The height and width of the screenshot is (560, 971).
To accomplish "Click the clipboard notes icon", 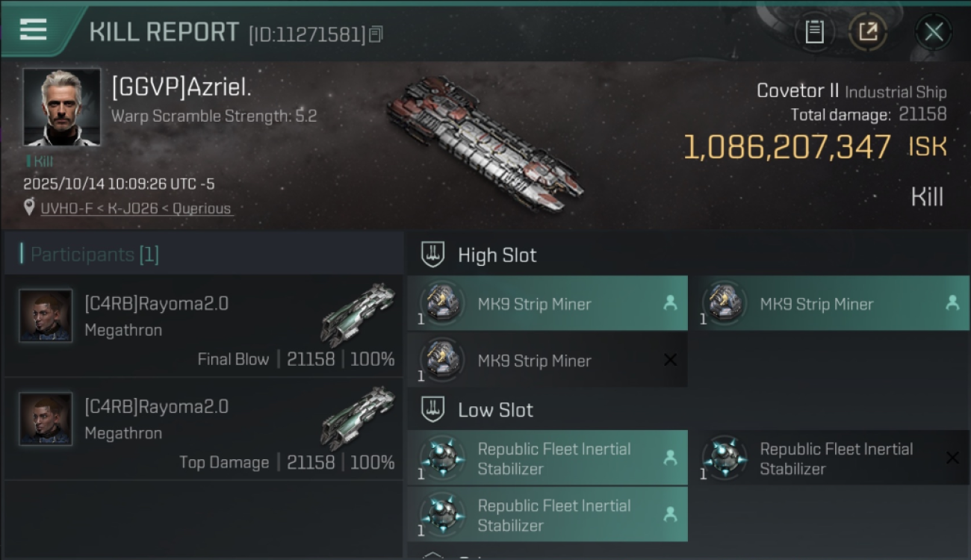I will (814, 32).
